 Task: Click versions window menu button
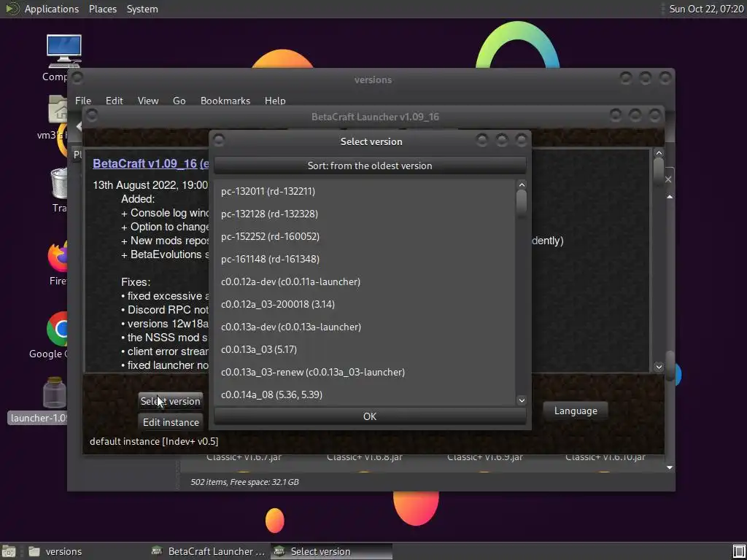click(x=77, y=78)
